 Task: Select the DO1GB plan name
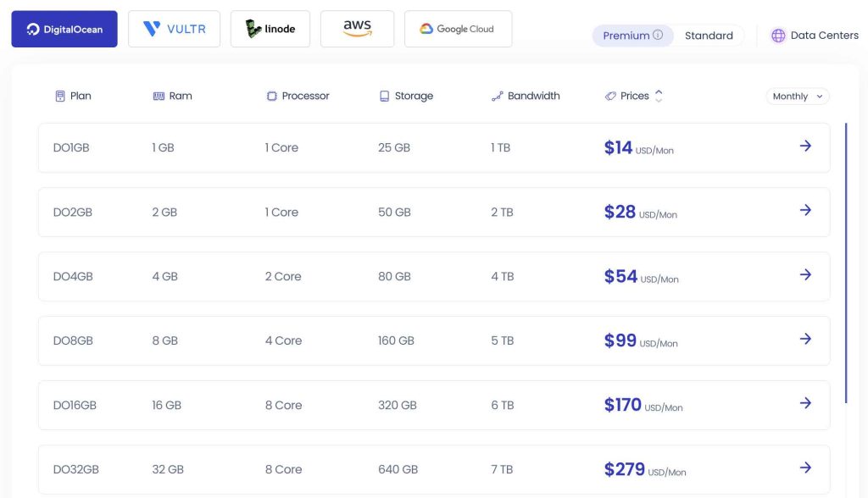tap(71, 147)
